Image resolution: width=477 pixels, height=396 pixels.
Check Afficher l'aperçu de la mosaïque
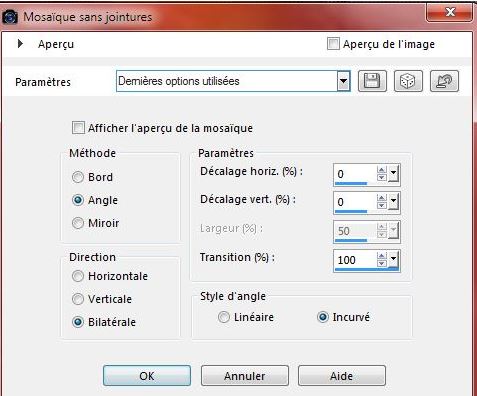tap(78, 128)
